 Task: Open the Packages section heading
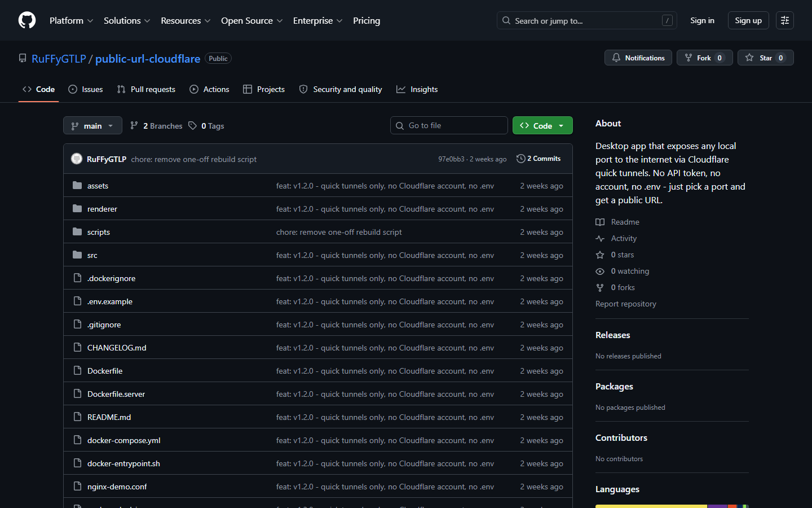614,386
